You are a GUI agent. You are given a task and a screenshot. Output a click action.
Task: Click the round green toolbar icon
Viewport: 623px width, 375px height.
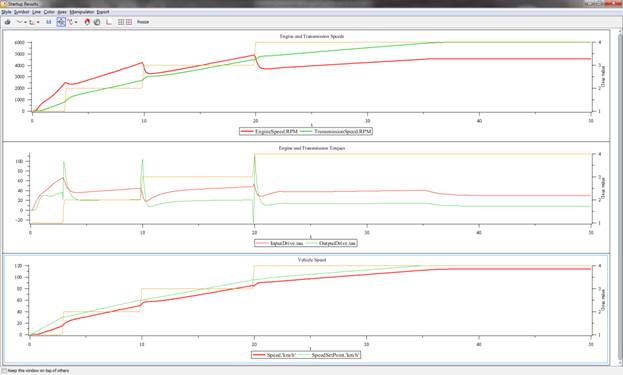pyautogui.click(x=97, y=22)
